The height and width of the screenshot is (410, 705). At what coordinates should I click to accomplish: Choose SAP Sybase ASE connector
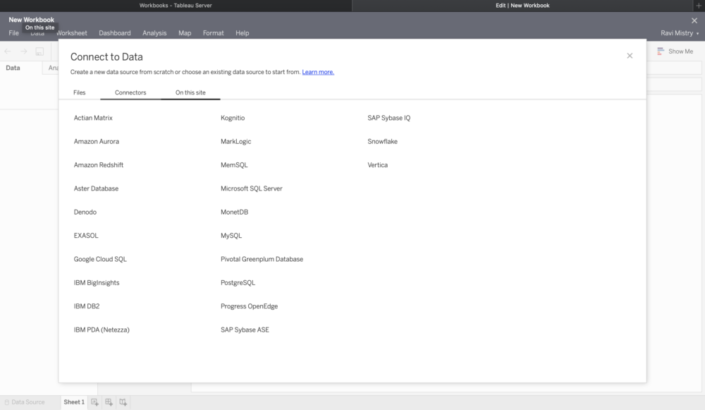point(245,330)
